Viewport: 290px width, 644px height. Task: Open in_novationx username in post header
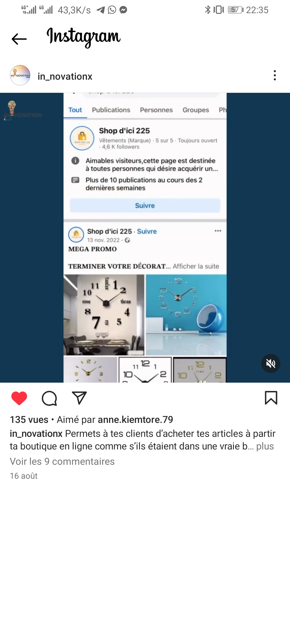pyautogui.click(x=65, y=76)
